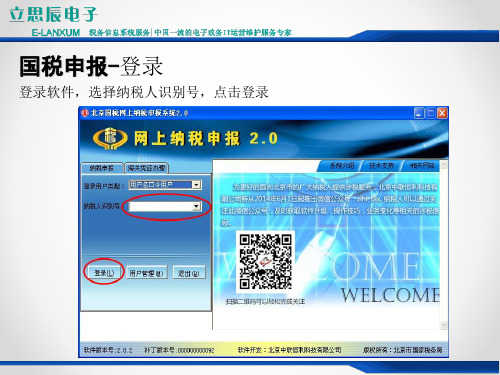Click the title bar application icon
Image resolution: width=500 pixels, height=375 pixels.
85,113
